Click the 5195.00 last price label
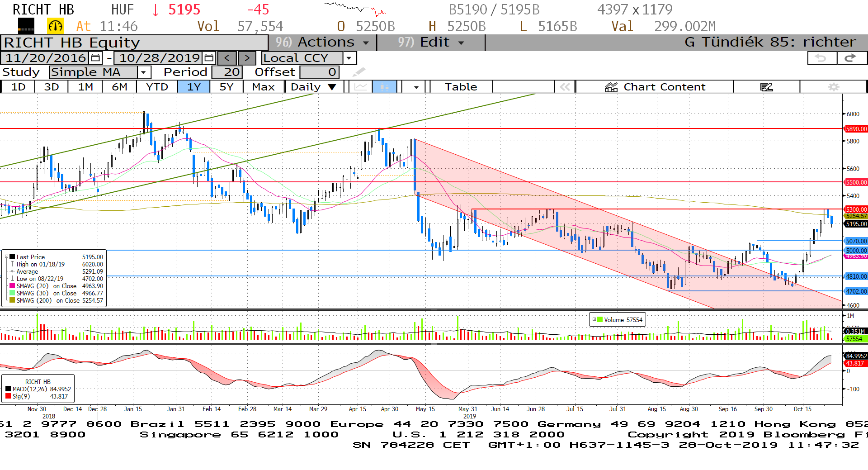The image size is (868, 470). click(x=856, y=224)
